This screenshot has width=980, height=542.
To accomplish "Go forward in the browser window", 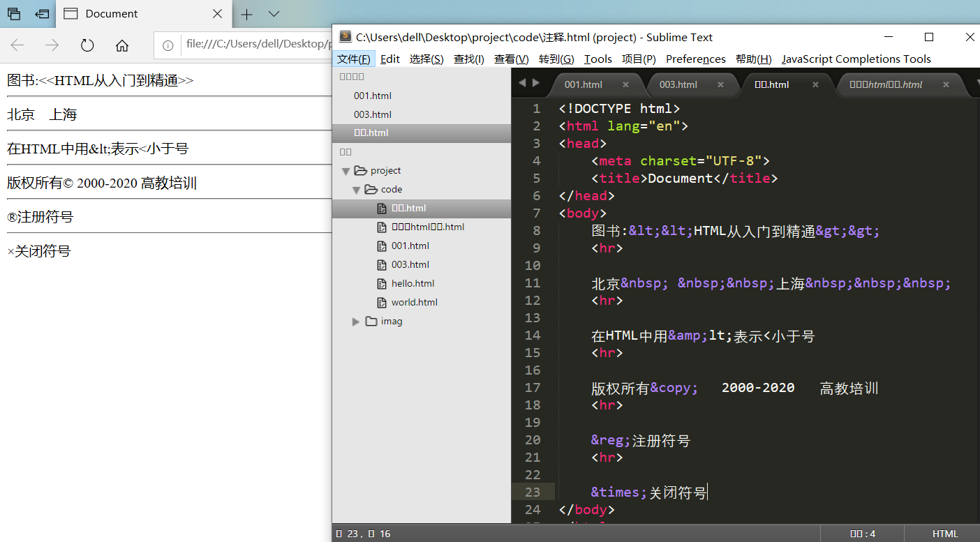I will click(52, 45).
